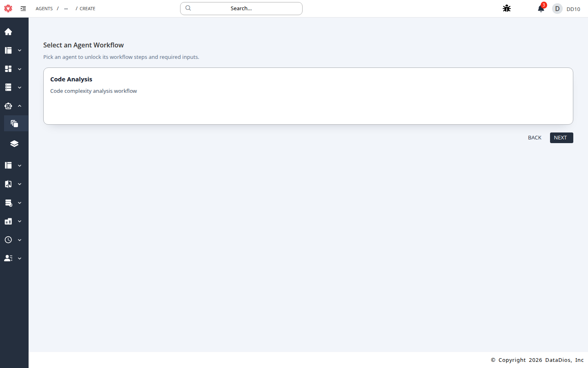Click the clock sidebar icon
The height and width of the screenshot is (368, 588).
point(8,240)
